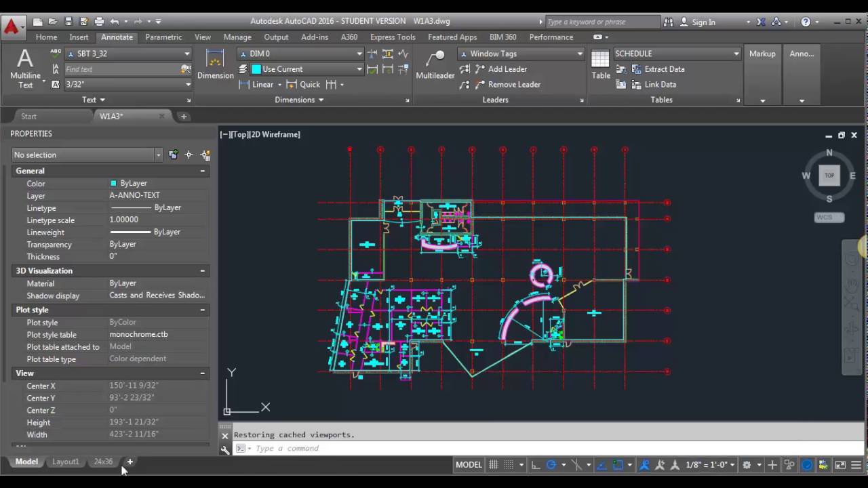Screen dimensions: 868x488
Task: Click the Plot printer icon in Quick Access toolbar
Action: [x=99, y=22]
